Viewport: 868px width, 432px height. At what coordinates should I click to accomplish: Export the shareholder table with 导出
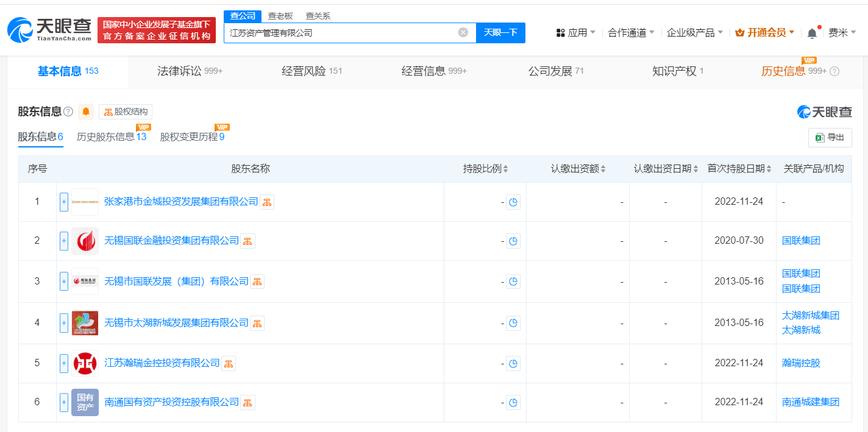pos(830,138)
